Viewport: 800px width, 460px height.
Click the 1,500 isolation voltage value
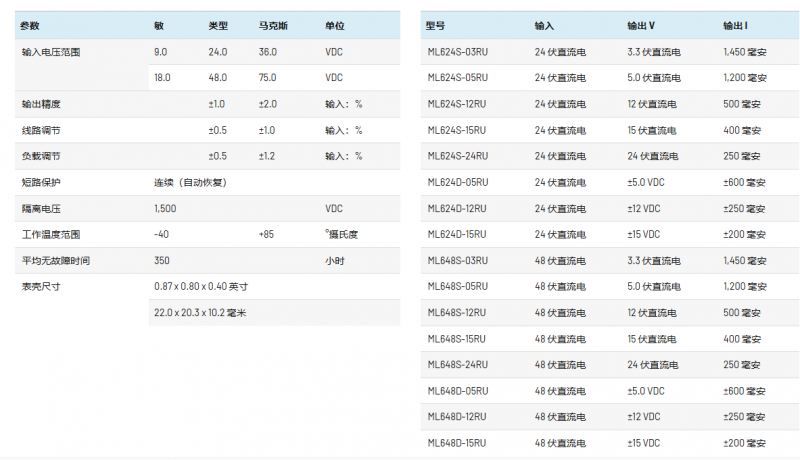(165, 209)
